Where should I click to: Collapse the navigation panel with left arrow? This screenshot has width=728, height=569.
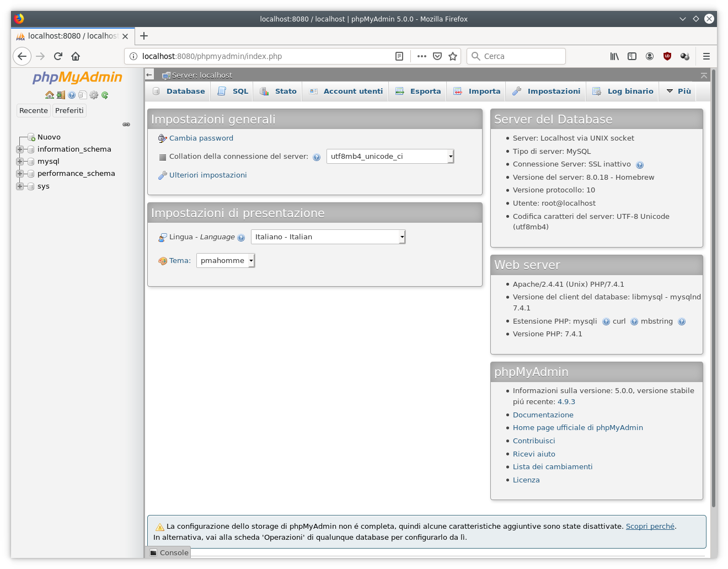[x=149, y=75]
